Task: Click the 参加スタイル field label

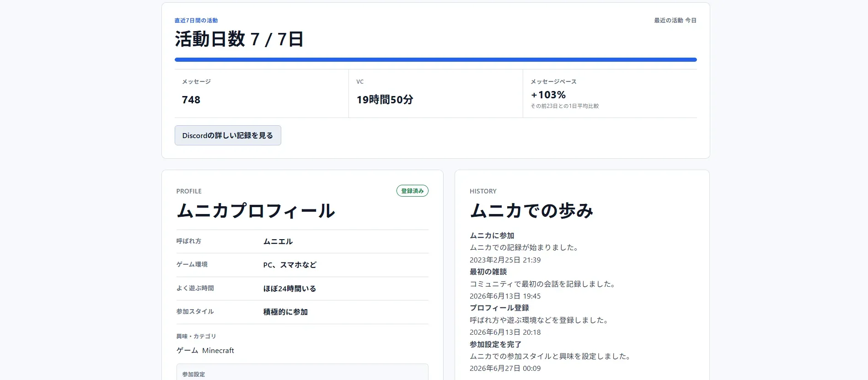Action: pos(195,311)
